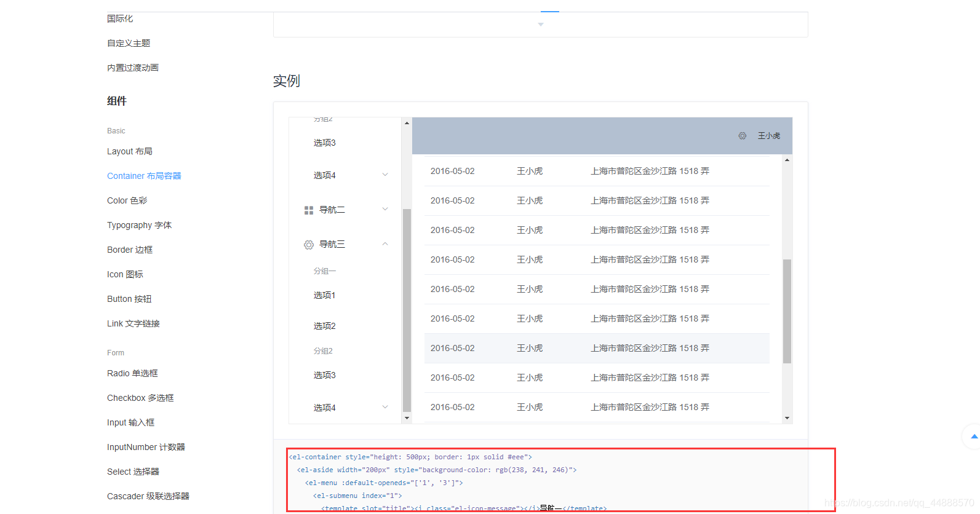Click scroll-down arrow of table scrollbar
This screenshot has width=980, height=514.
787,418
